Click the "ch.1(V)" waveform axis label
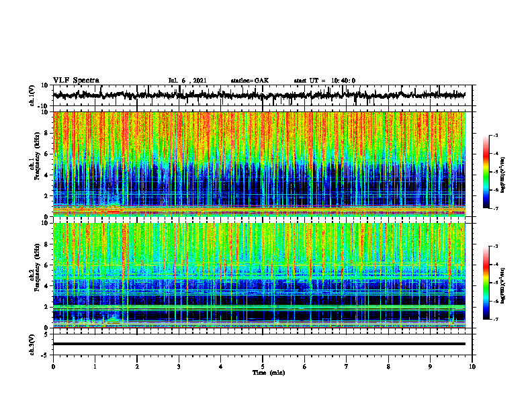Image resolution: width=532 pixels, height=411 pixels. point(32,95)
